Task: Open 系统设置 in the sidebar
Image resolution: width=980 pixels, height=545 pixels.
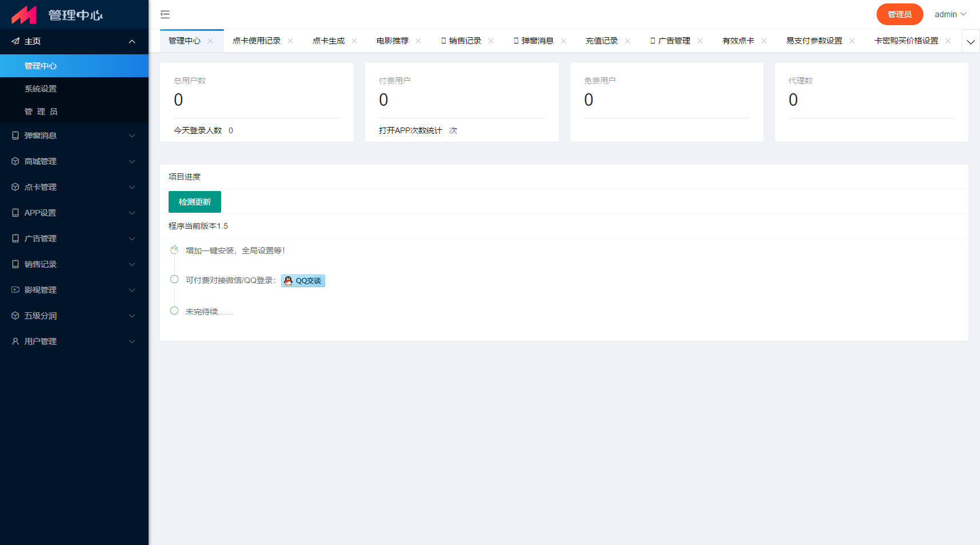Action: pos(41,89)
